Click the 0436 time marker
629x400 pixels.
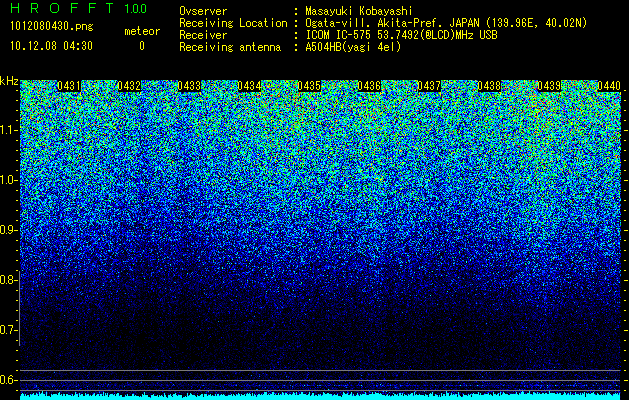click(x=369, y=86)
